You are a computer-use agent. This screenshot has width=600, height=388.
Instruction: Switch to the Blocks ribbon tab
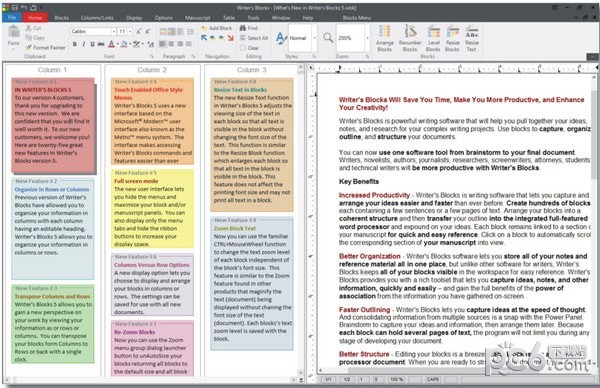pos(62,18)
